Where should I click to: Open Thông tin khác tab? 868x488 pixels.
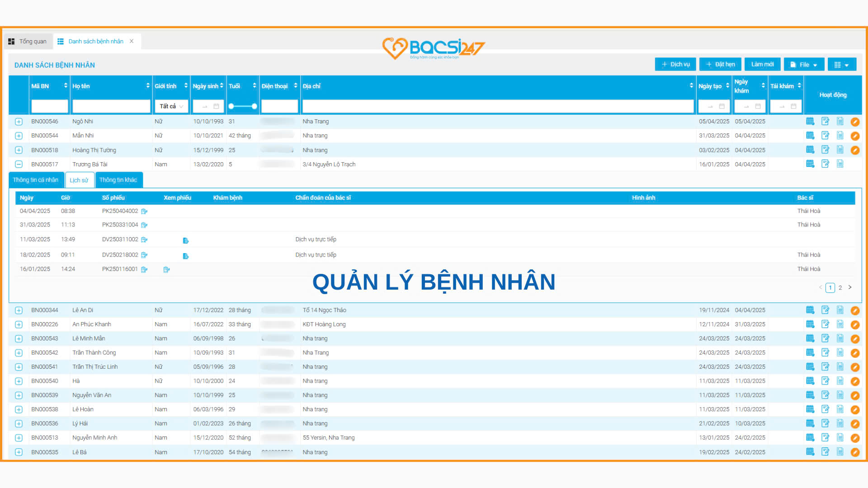pos(118,180)
